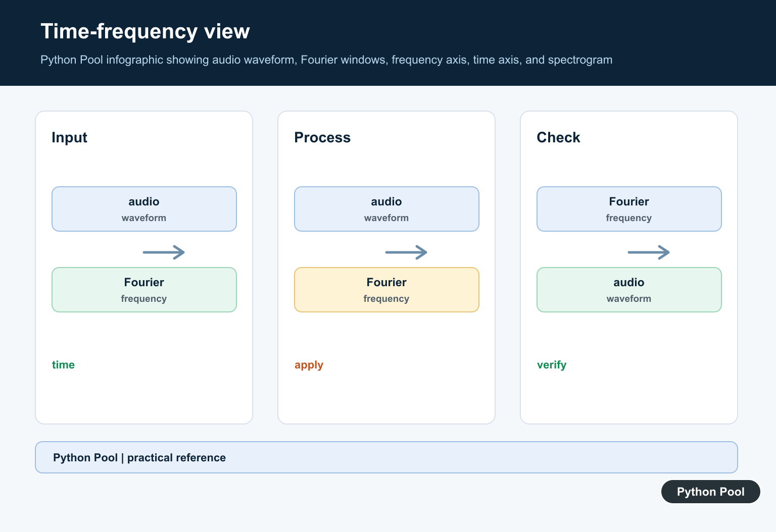
Task: Select yellow Fourier frequency box in Process card
Action: (x=386, y=290)
